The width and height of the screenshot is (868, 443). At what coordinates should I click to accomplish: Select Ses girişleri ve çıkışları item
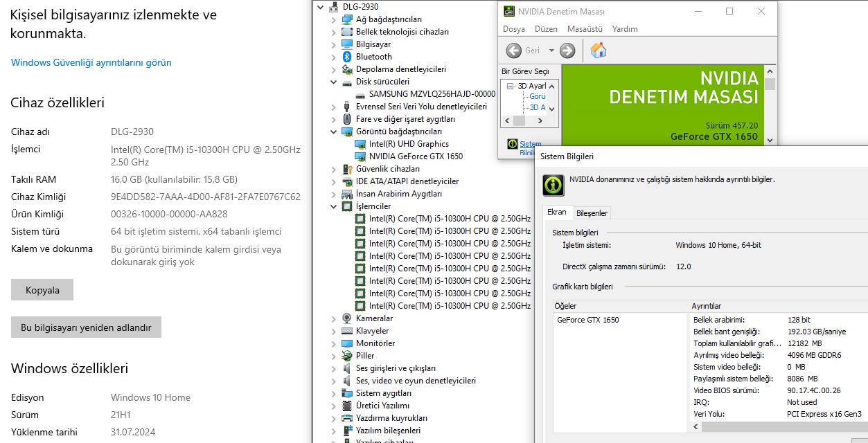(x=396, y=368)
